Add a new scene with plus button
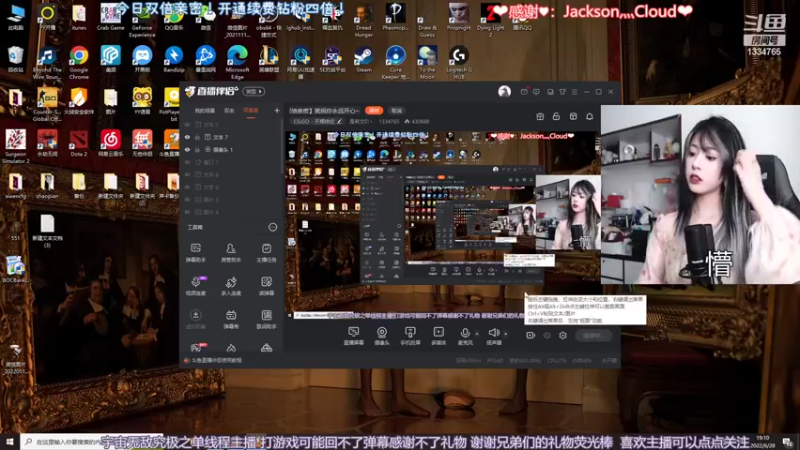Viewport: 800px width, 450px height. [277, 110]
